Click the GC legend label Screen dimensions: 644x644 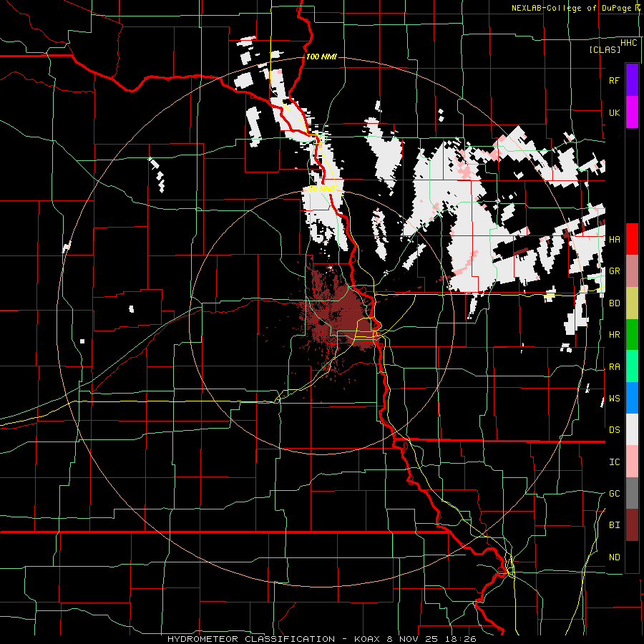[x=614, y=494]
